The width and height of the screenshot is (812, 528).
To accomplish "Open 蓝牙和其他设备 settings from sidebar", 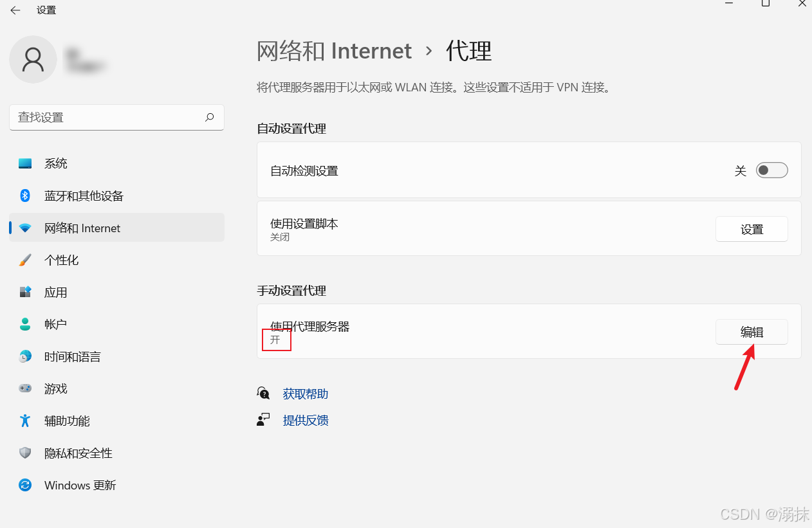I will point(24,196).
